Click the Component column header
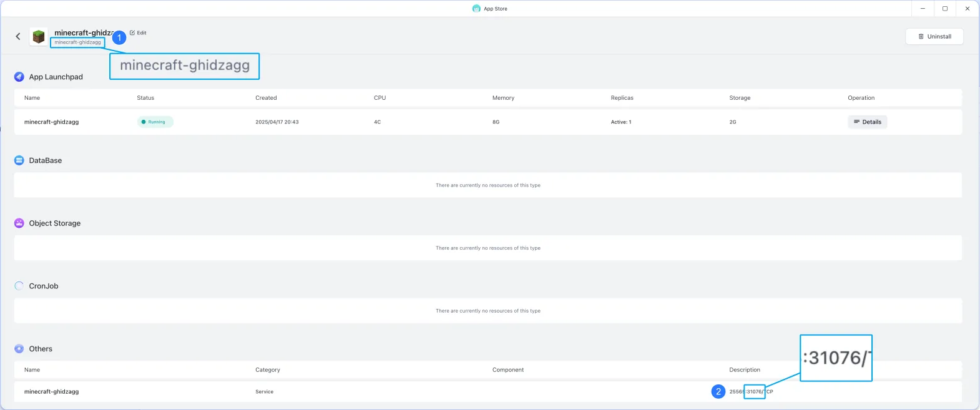 (508, 370)
